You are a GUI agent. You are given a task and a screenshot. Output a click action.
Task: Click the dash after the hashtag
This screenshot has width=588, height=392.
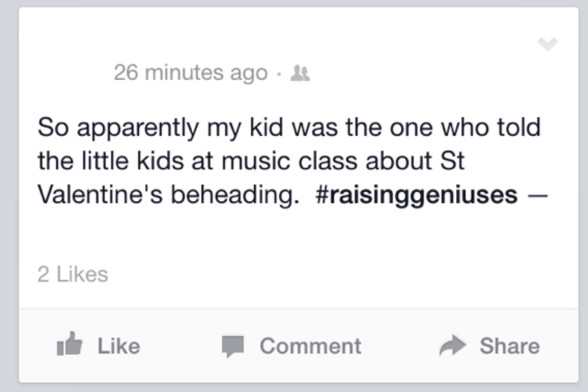click(x=539, y=196)
